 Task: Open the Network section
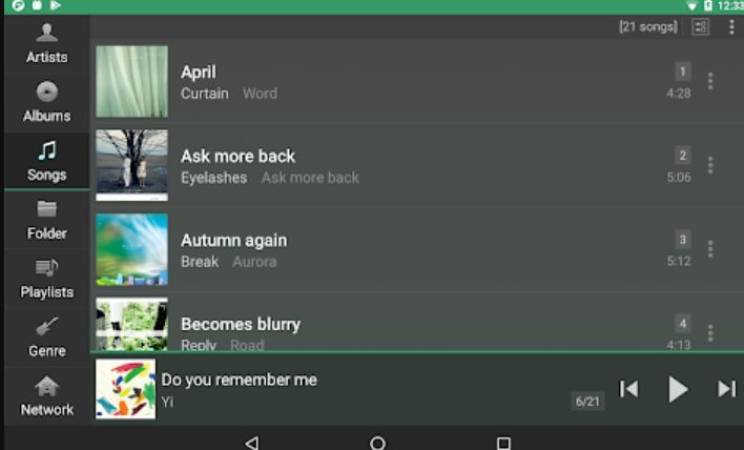coord(46,396)
